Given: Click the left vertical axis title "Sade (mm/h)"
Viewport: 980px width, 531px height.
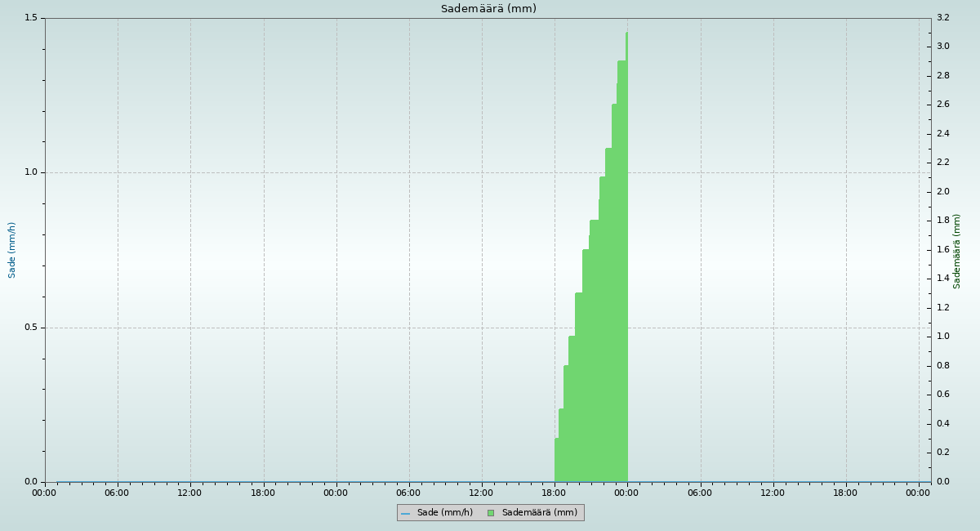Looking at the screenshot, I should 12,250.
